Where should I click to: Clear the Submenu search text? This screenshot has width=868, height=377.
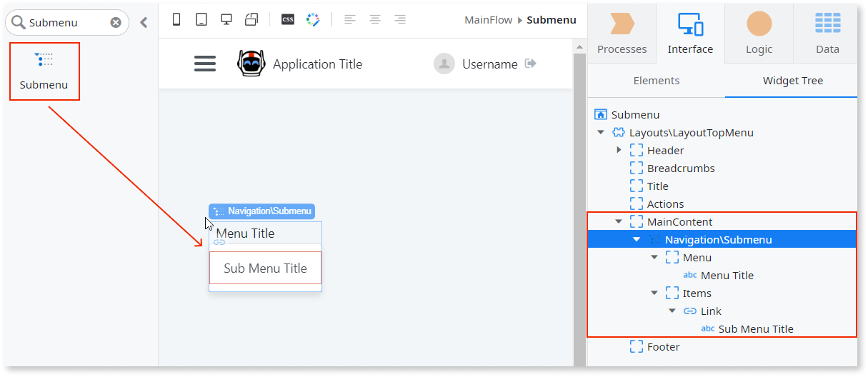(x=116, y=23)
